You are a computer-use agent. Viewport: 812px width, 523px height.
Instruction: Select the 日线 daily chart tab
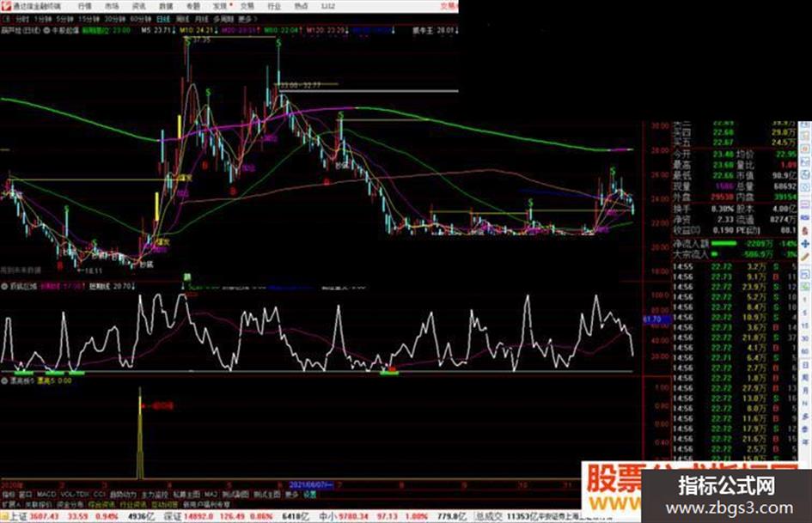163,19
